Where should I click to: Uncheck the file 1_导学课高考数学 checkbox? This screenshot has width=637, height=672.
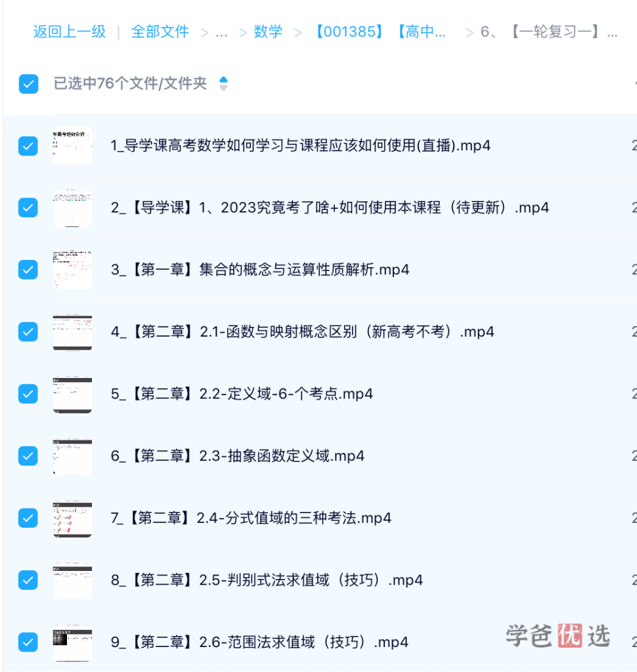(28, 146)
